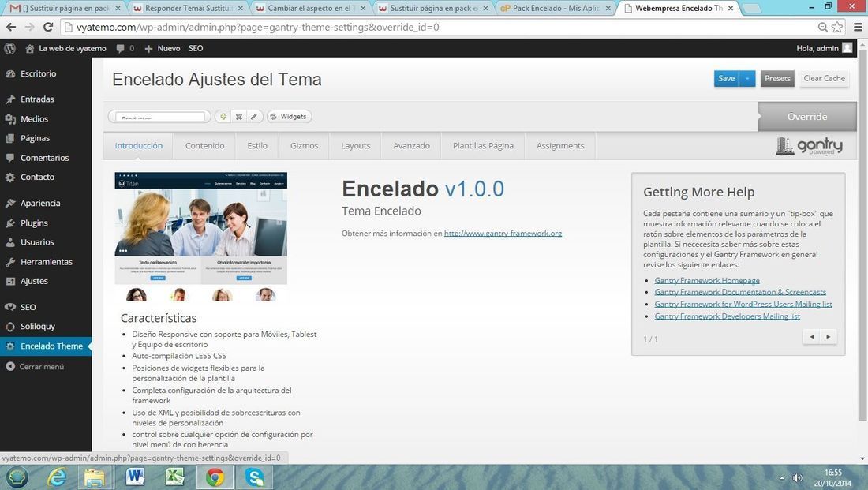This screenshot has width=868, height=490.
Task: Click the edit override pencil icon
Action: tap(254, 117)
